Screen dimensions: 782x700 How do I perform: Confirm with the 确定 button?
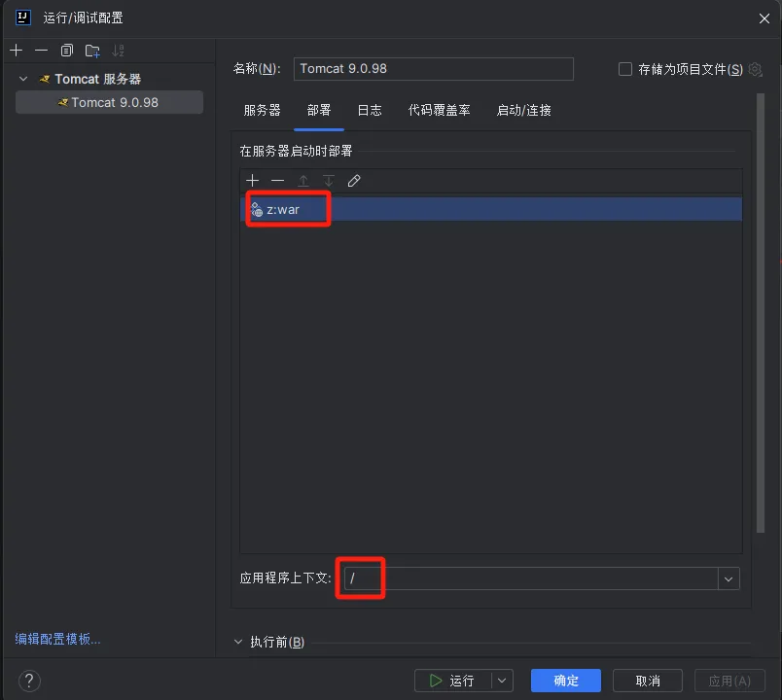click(x=566, y=681)
